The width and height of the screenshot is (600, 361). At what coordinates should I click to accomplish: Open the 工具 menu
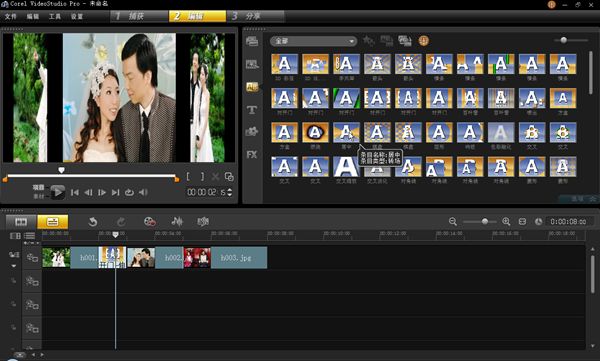(x=55, y=16)
